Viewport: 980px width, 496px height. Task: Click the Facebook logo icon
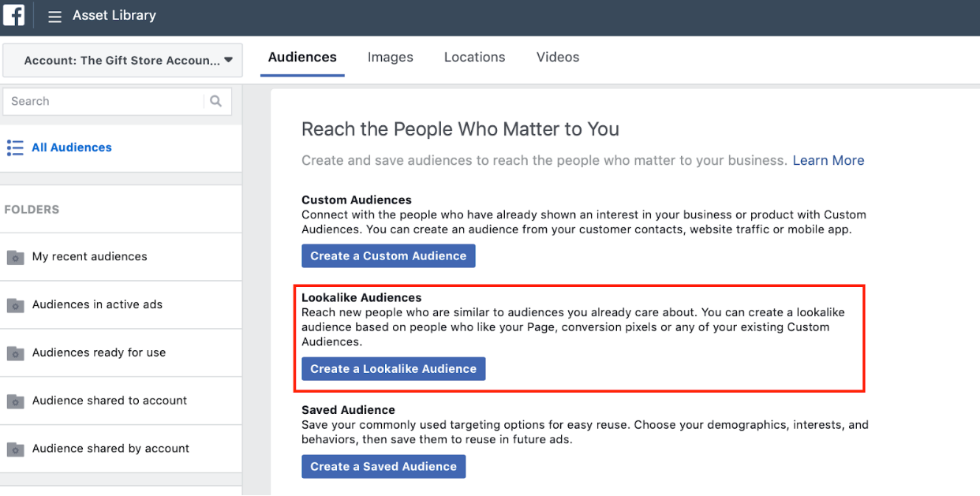tap(14, 15)
